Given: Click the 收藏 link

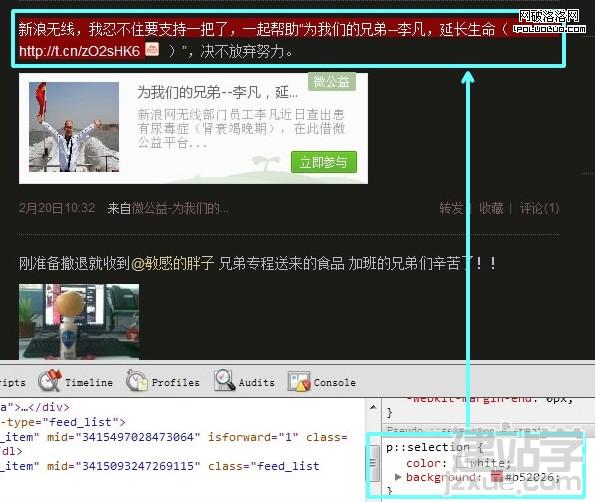Looking at the screenshot, I should click(491, 208).
